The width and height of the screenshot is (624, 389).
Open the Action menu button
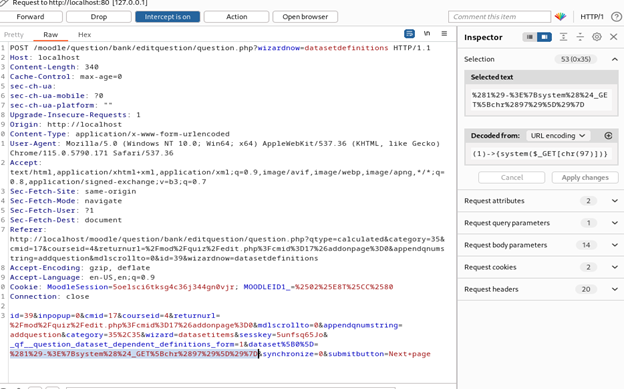click(x=236, y=17)
